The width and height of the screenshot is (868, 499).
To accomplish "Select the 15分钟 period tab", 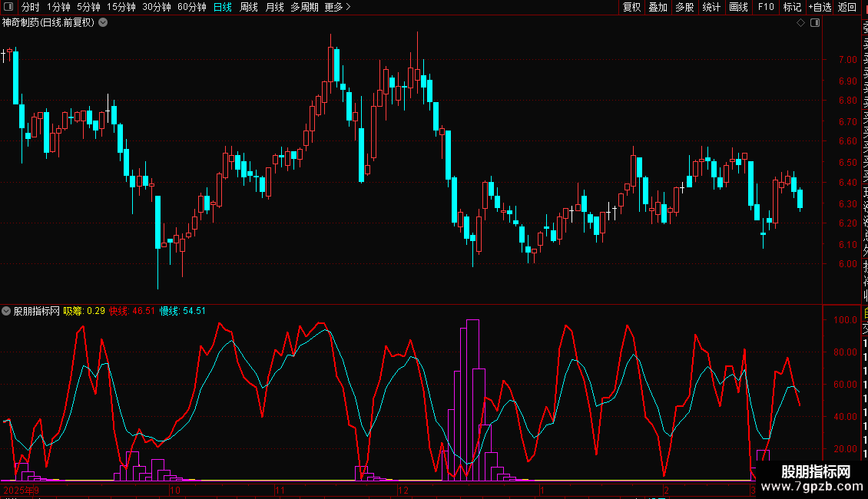I will coord(121,7).
